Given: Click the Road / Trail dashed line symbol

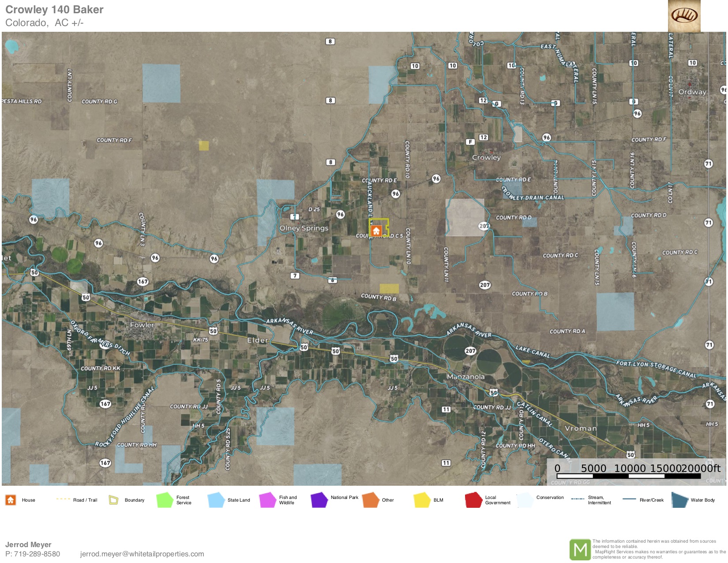Looking at the screenshot, I should (63, 499).
